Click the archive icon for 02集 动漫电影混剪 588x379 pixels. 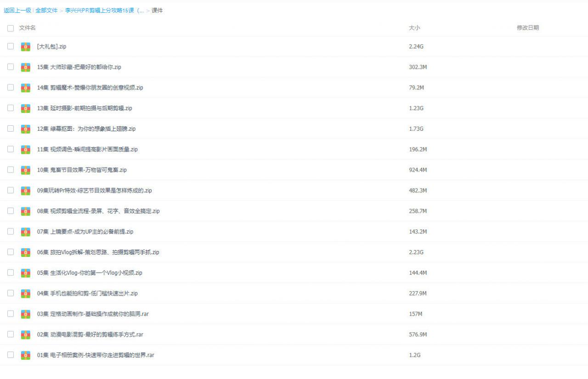[x=26, y=334]
